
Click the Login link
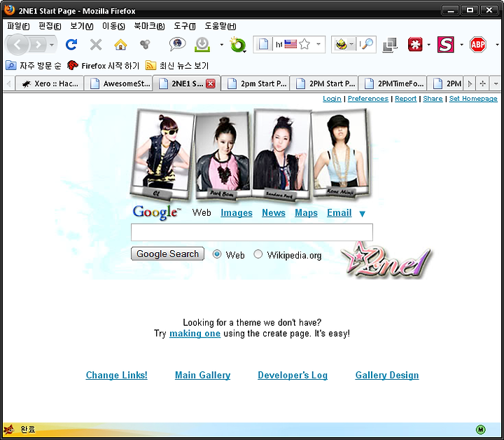coord(332,99)
